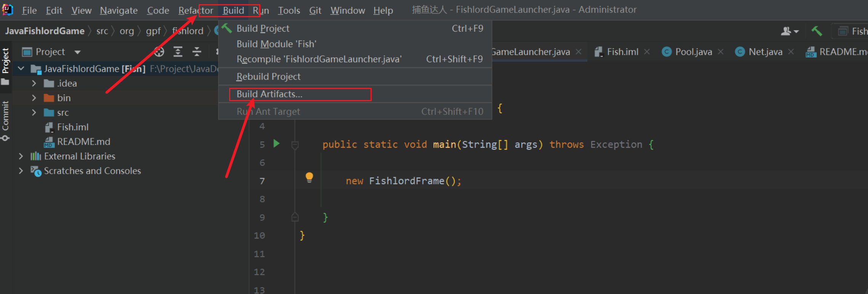Viewport: 868px width, 294px height.
Task: Select README.md in project tree
Action: click(x=83, y=142)
